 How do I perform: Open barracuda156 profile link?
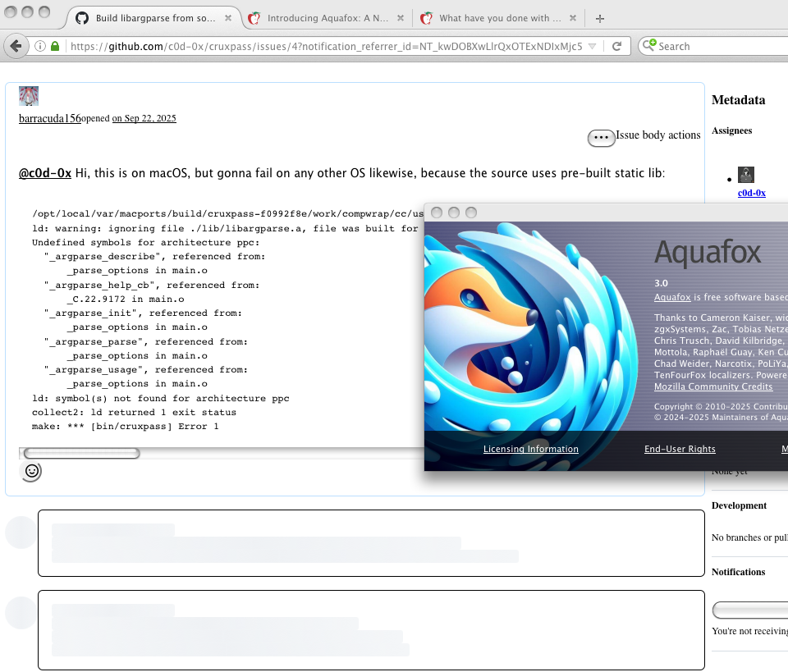pos(50,118)
